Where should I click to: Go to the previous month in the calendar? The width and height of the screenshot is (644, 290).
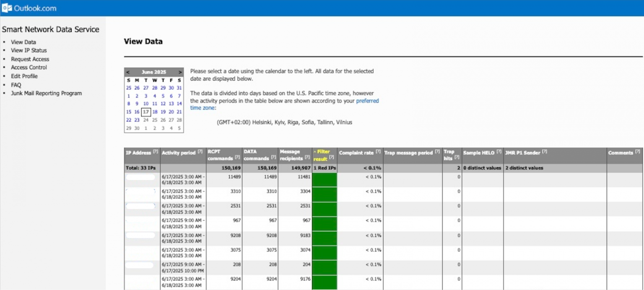pyautogui.click(x=127, y=72)
